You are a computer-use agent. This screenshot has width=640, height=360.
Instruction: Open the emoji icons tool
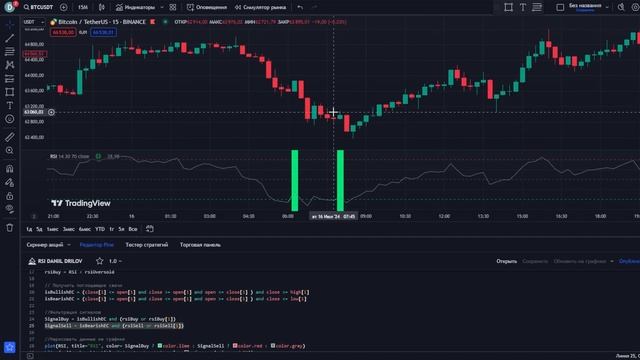[x=10, y=119]
